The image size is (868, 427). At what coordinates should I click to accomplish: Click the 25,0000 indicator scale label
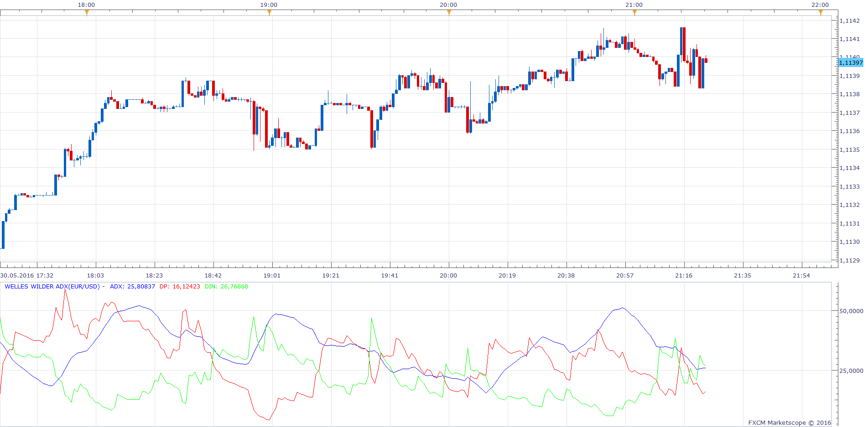pos(851,370)
